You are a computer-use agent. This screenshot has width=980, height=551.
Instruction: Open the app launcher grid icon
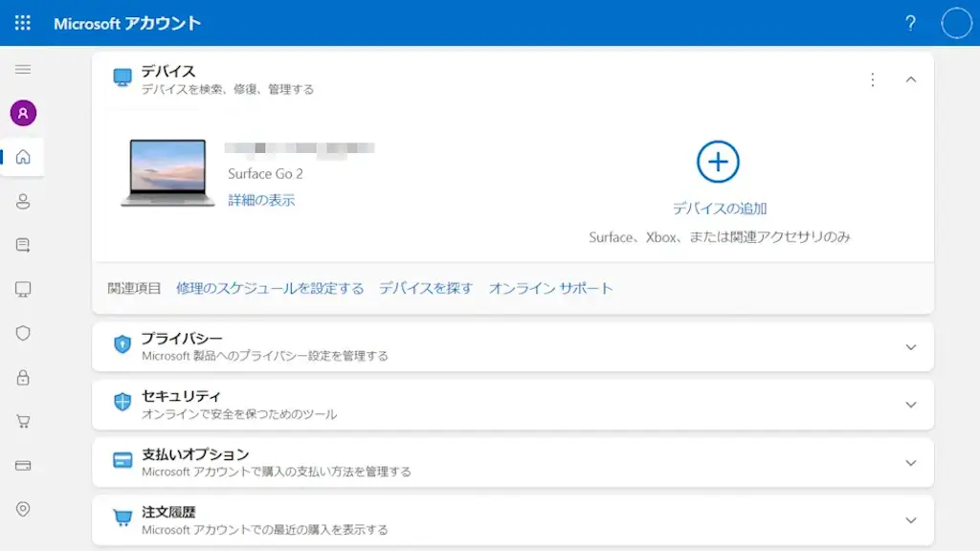(23, 23)
